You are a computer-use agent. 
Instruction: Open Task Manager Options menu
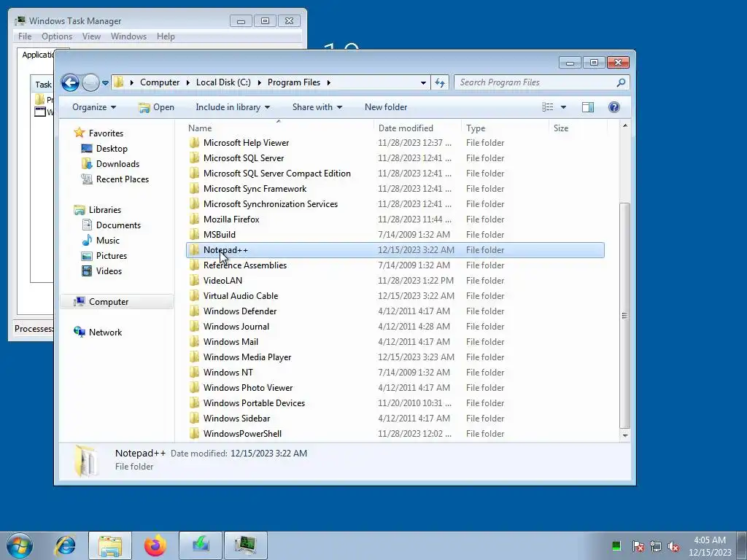pyautogui.click(x=57, y=36)
